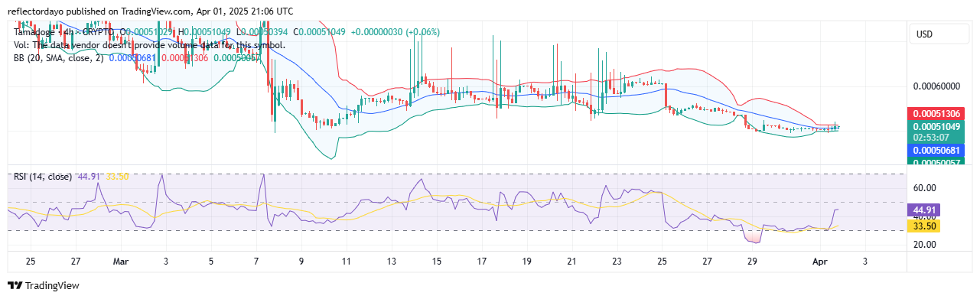Click the 0.00060000 price axis label

936,86
